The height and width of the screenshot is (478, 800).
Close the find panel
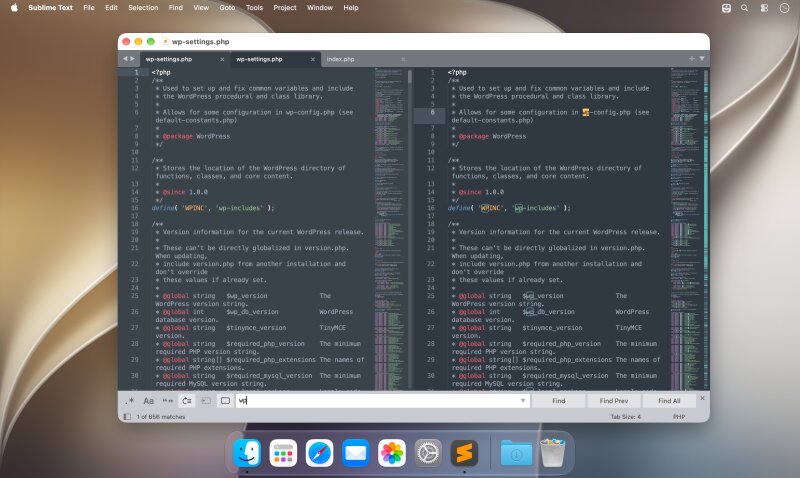point(703,398)
